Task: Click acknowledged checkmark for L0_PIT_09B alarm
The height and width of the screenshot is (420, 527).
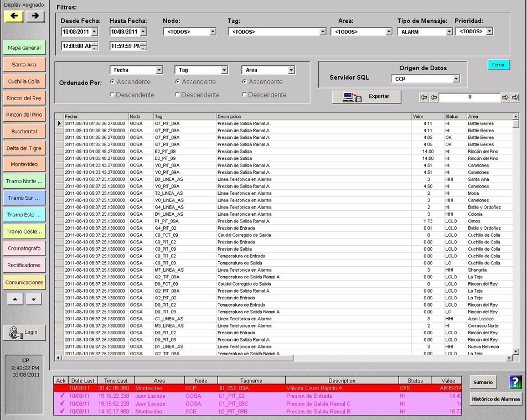Action: pos(62,411)
